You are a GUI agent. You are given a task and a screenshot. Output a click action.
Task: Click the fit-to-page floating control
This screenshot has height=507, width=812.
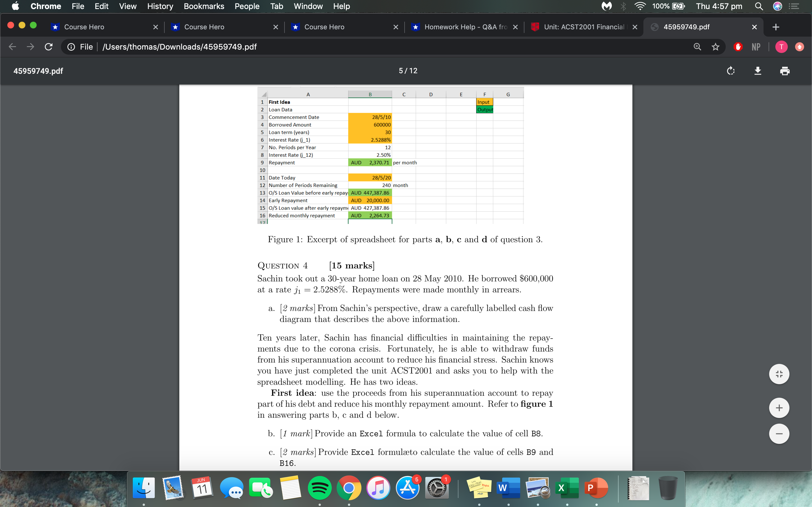(779, 374)
